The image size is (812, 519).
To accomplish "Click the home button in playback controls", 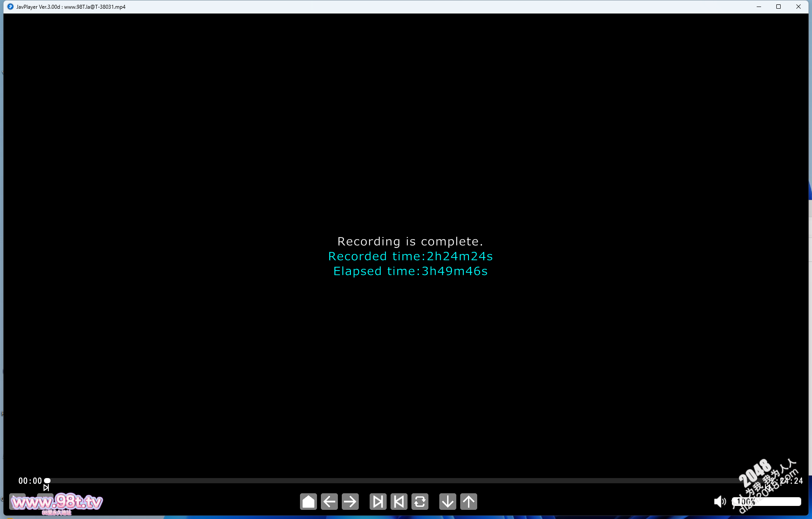I will [x=308, y=502].
